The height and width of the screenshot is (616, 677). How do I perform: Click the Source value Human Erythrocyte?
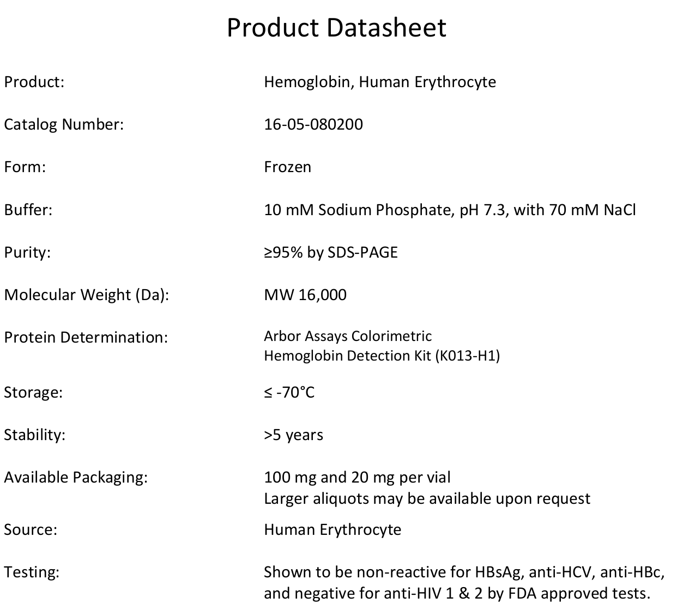pyautogui.click(x=333, y=529)
